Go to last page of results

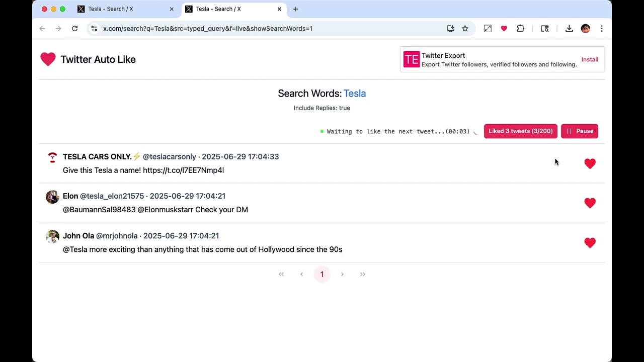coord(363,274)
